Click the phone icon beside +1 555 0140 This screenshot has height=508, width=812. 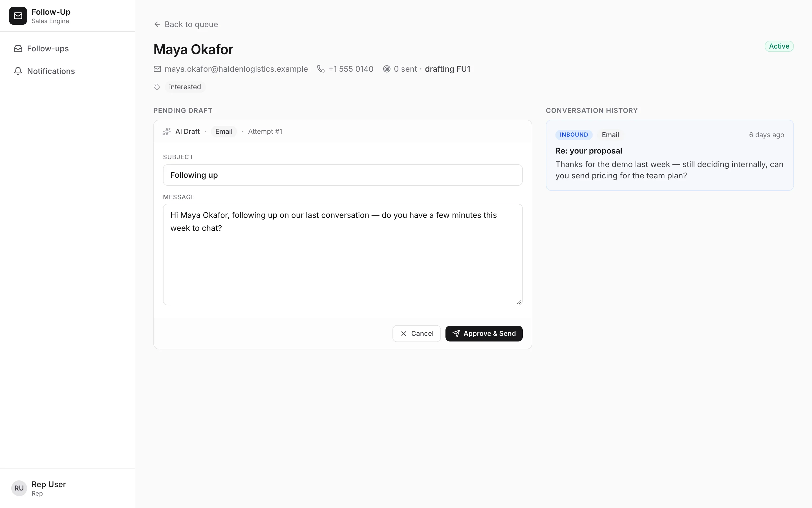321,69
